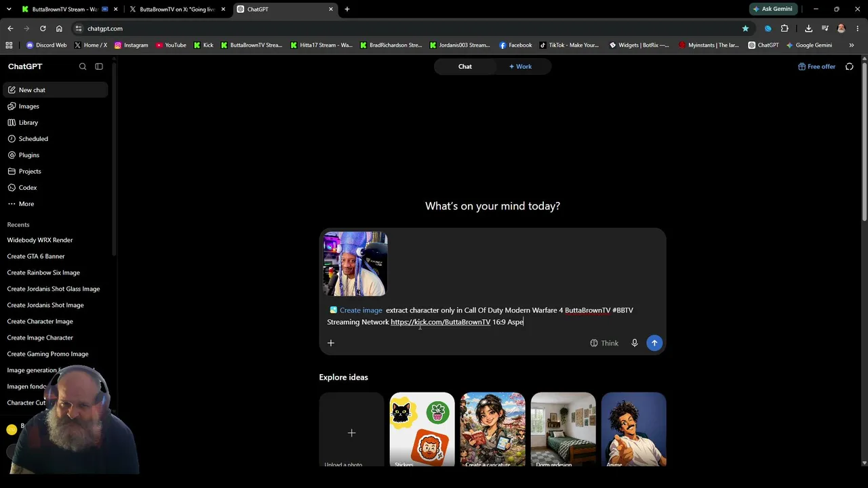
Task: Toggle the bookmark star for this page
Action: coord(745,28)
